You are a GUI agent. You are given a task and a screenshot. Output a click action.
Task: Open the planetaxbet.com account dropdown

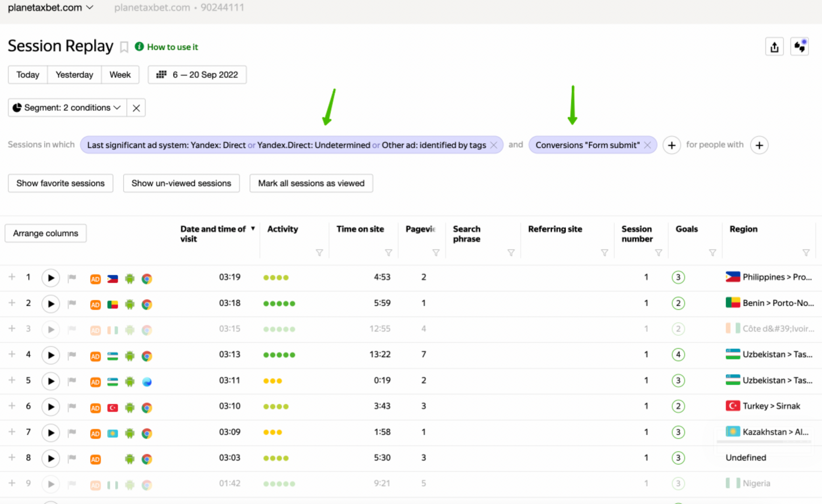51,8
